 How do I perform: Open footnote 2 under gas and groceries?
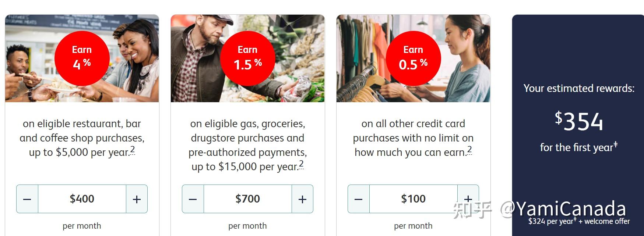pos(301,164)
